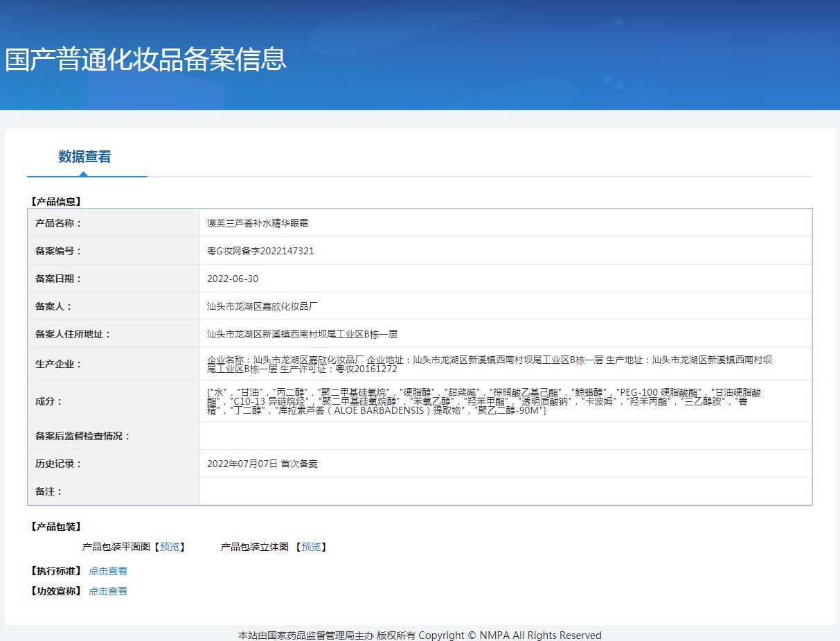
Task: Click the 成分 ingredients list text
Action: pyautogui.click(x=483, y=401)
